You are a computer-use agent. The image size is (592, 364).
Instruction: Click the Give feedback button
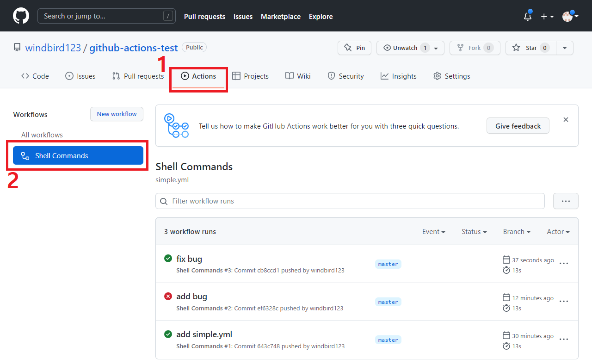pos(518,126)
